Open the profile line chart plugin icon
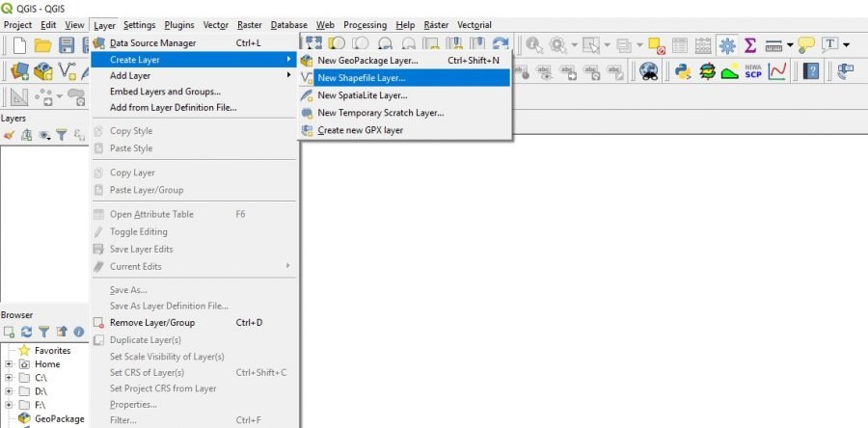 click(777, 70)
